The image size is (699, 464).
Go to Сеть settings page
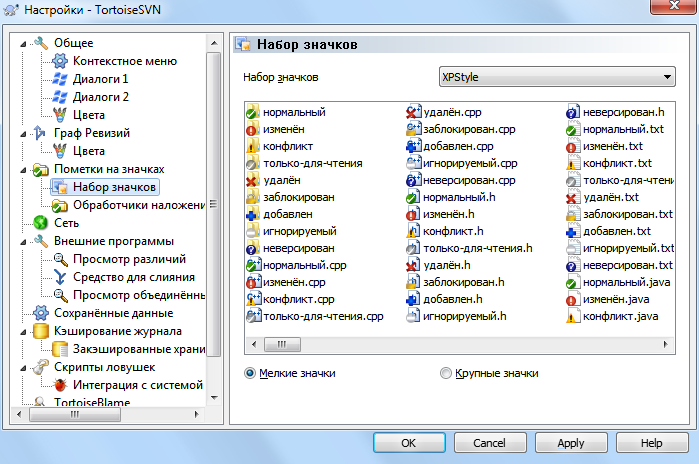pyautogui.click(x=66, y=223)
